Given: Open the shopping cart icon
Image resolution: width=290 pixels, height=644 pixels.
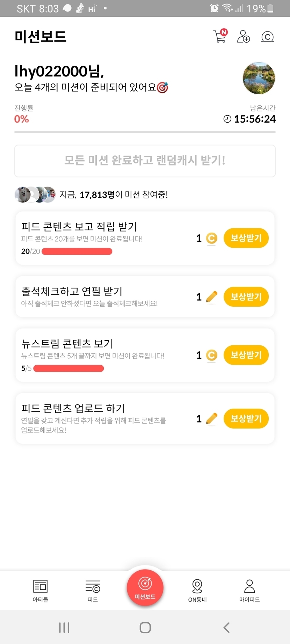Looking at the screenshot, I should coord(220,36).
